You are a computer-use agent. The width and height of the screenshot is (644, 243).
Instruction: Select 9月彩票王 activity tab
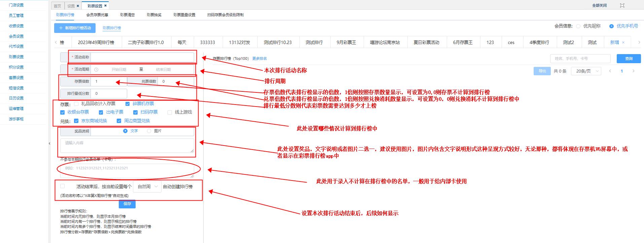point(346,42)
